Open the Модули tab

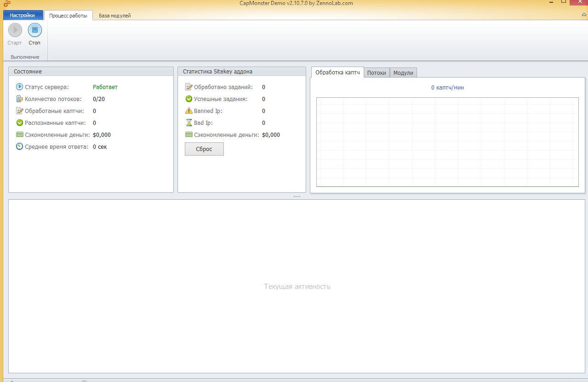coord(403,73)
